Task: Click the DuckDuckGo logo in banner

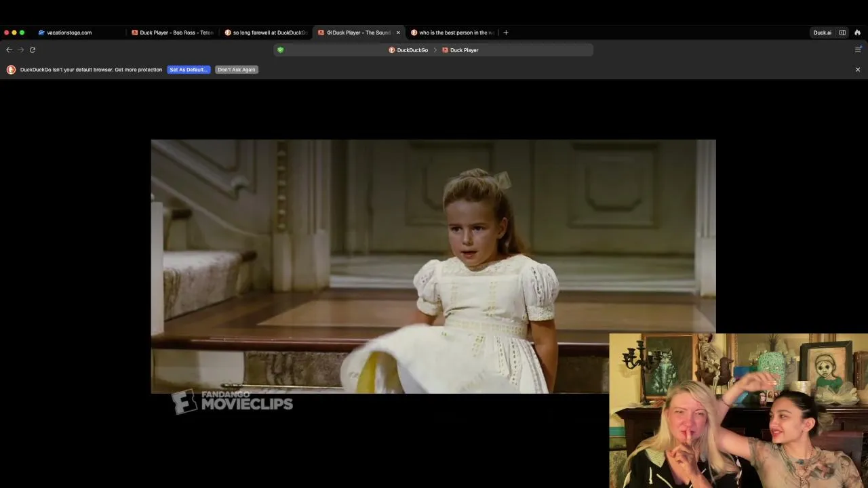Action: [11, 69]
